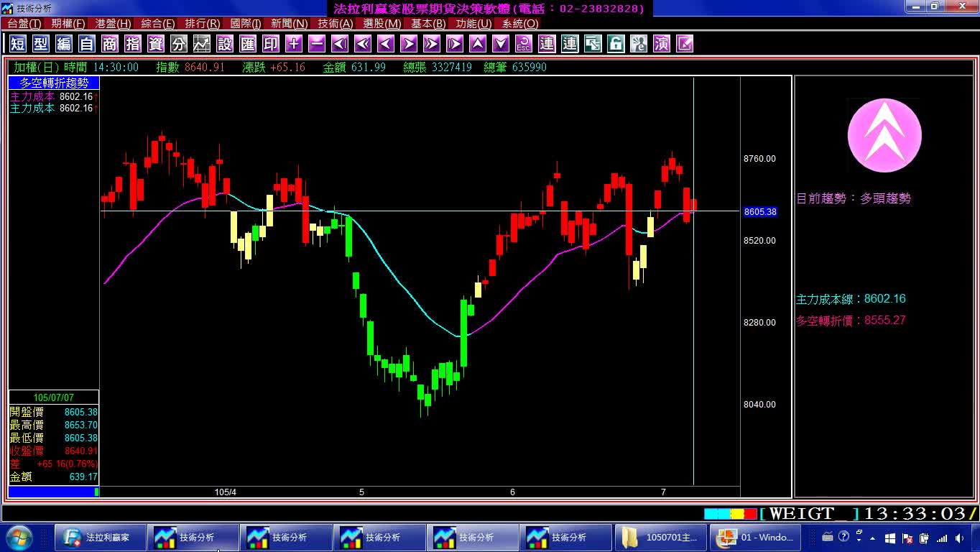Viewport: 980px width, 552px height.
Task: Click the single left arrow toolbar icon
Action: (386, 44)
